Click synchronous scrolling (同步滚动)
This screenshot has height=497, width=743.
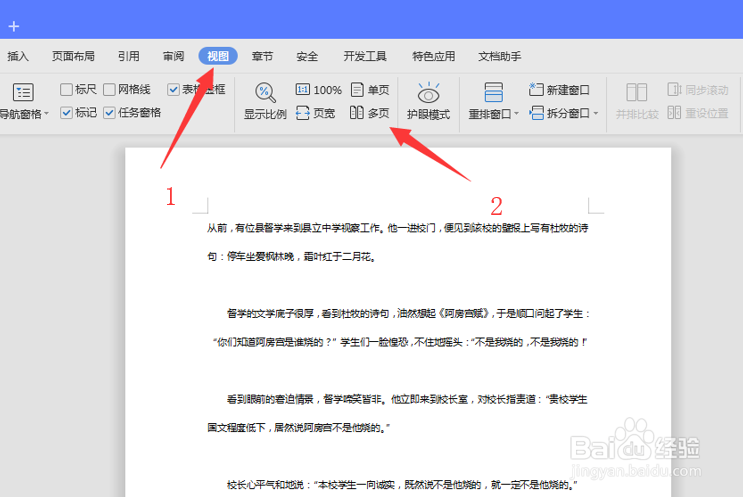(698, 90)
